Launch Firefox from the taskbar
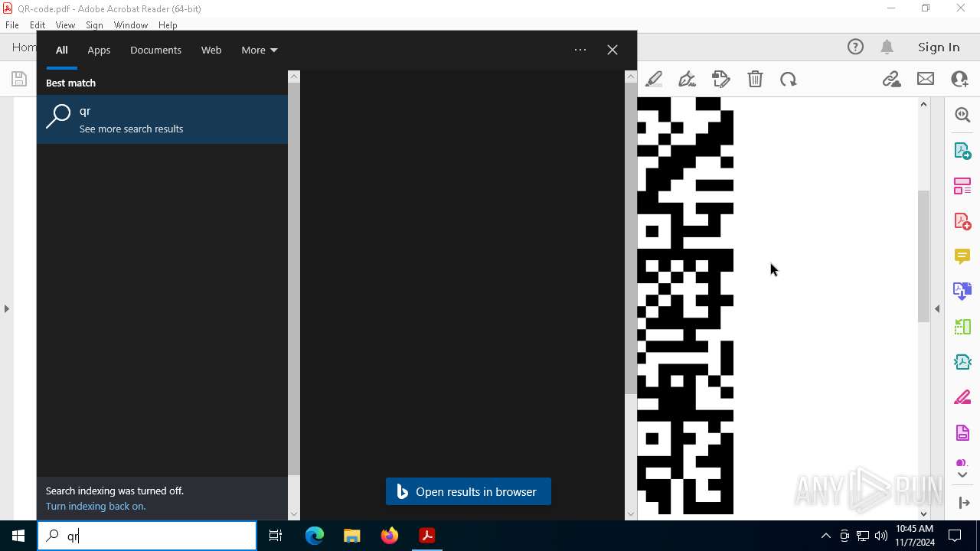Viewport: 980px width, 551px height. [390, 536]
